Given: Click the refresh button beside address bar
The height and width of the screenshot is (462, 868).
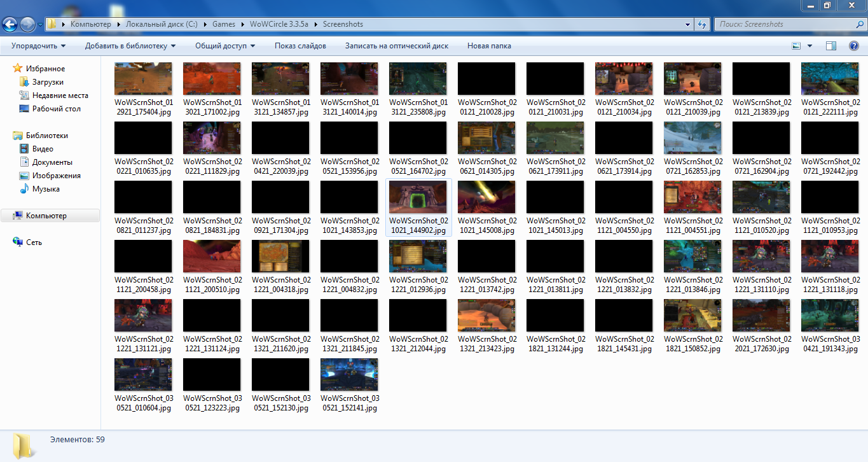Looking at the screenshot, I should (x=702, y=24).
